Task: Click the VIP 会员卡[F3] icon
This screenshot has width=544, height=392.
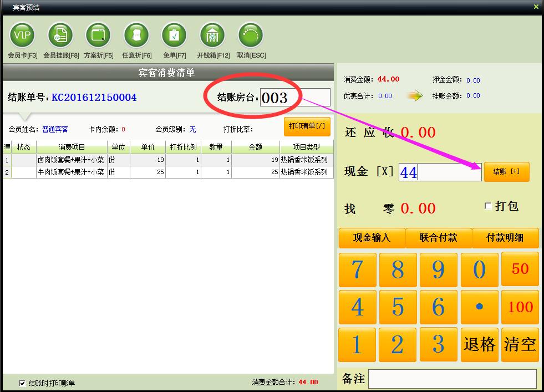Action: (x=22, y=36)
